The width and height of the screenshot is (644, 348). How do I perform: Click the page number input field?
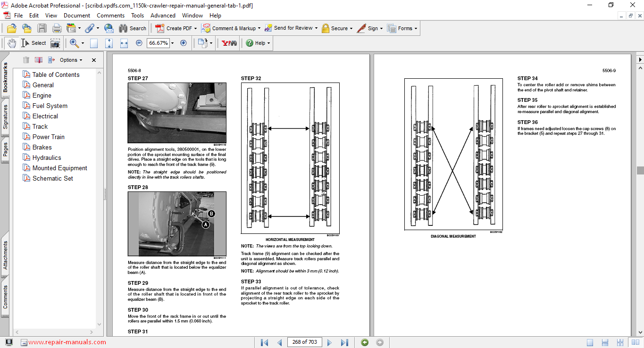(304, 342)
